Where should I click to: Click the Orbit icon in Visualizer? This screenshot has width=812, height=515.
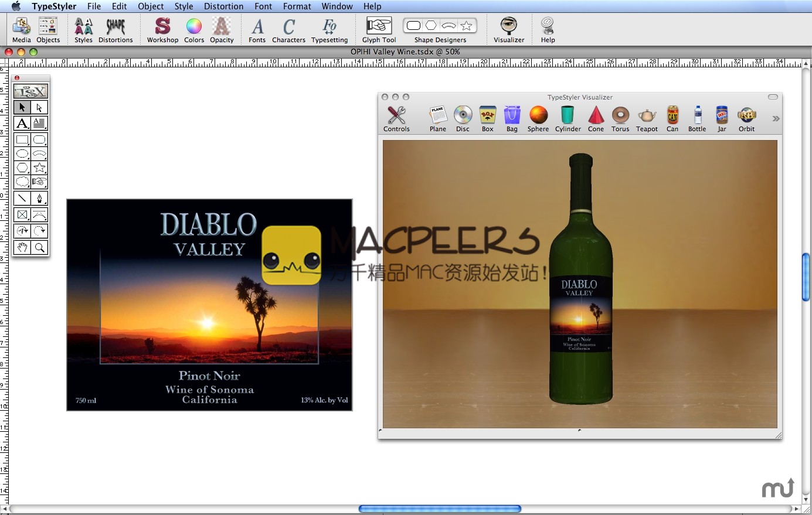747,119
